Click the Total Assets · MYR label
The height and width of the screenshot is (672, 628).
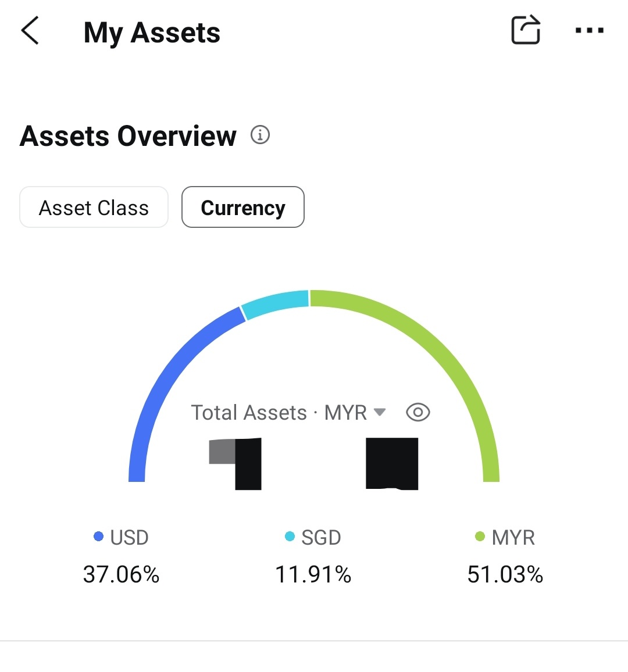click(279, 413)
